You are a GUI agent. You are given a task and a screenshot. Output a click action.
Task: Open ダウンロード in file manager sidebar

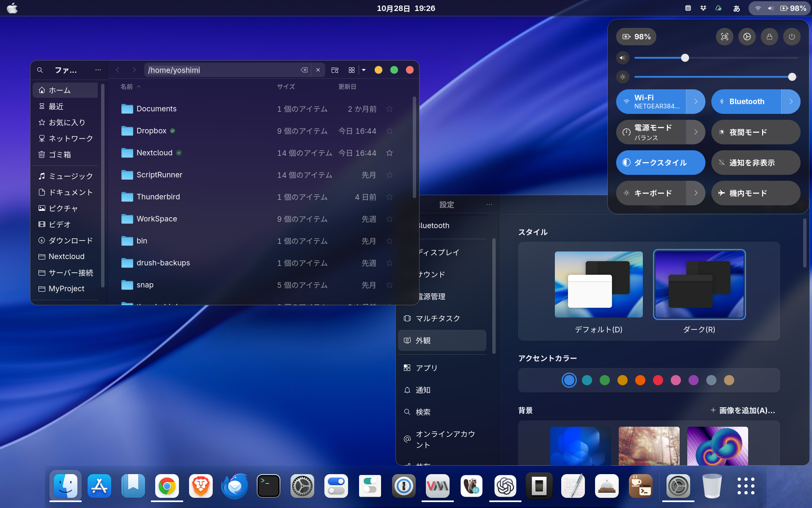point(66,240)
